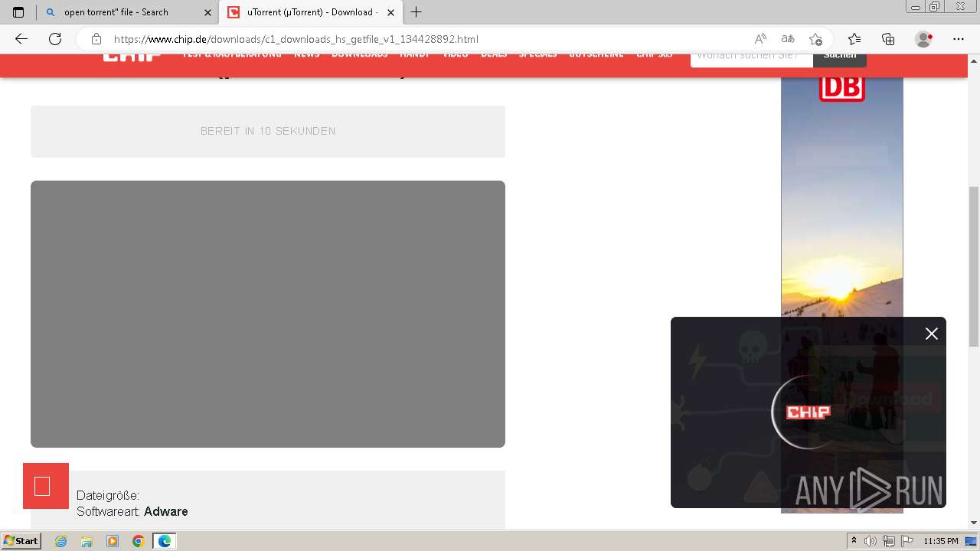Activate the Read aloud icon

pyautogui.click(x=760, y=39)
